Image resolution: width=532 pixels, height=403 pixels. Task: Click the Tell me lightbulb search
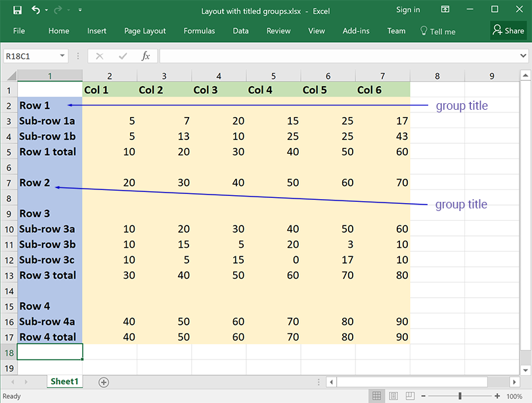click(437, 32)
